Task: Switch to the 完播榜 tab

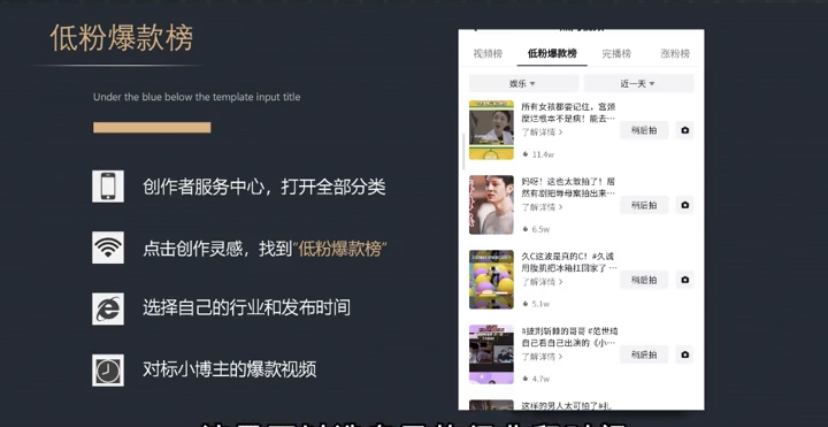Action: (x=616, y=53)
